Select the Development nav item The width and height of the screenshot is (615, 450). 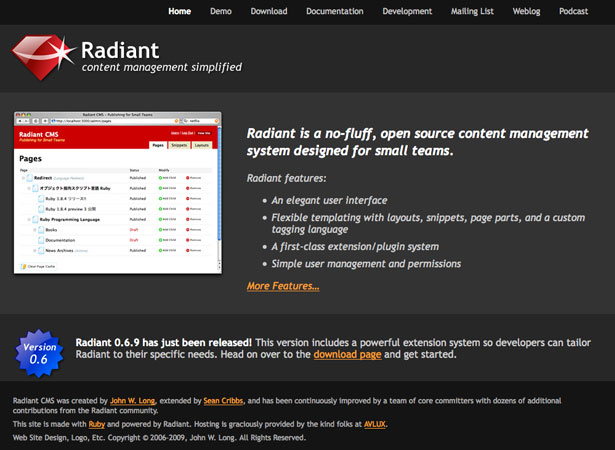tap(407, 11)
